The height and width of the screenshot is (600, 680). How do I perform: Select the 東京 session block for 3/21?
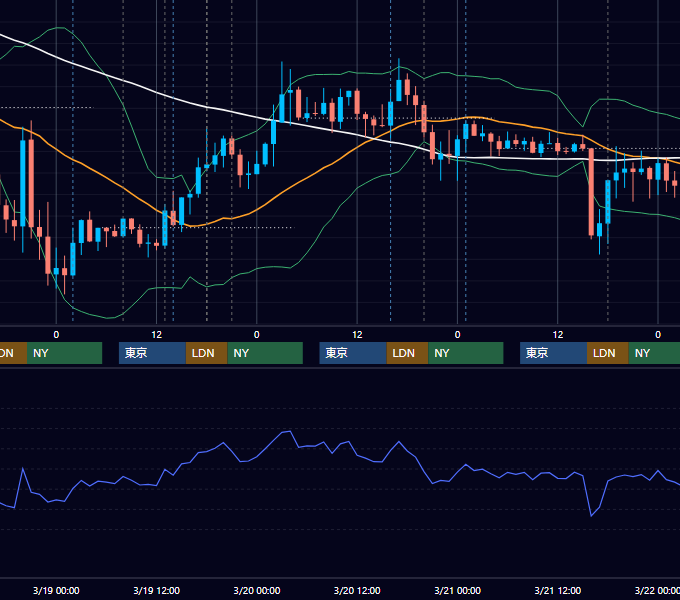tap(553, 353)
